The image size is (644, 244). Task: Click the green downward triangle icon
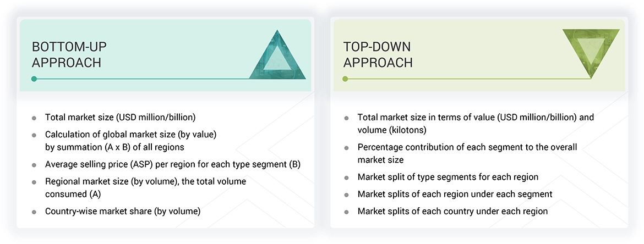591,52
